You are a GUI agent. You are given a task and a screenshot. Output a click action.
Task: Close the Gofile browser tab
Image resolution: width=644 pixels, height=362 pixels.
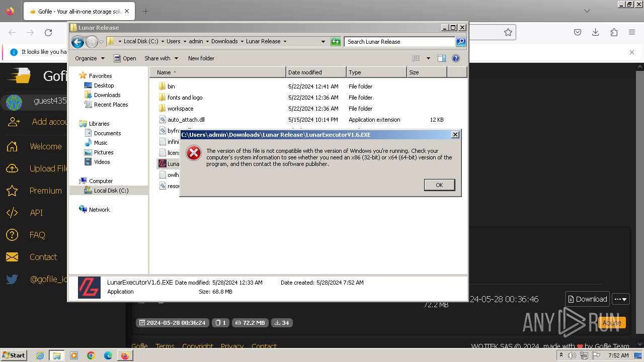pyautogui.click(x=126, y=11)
